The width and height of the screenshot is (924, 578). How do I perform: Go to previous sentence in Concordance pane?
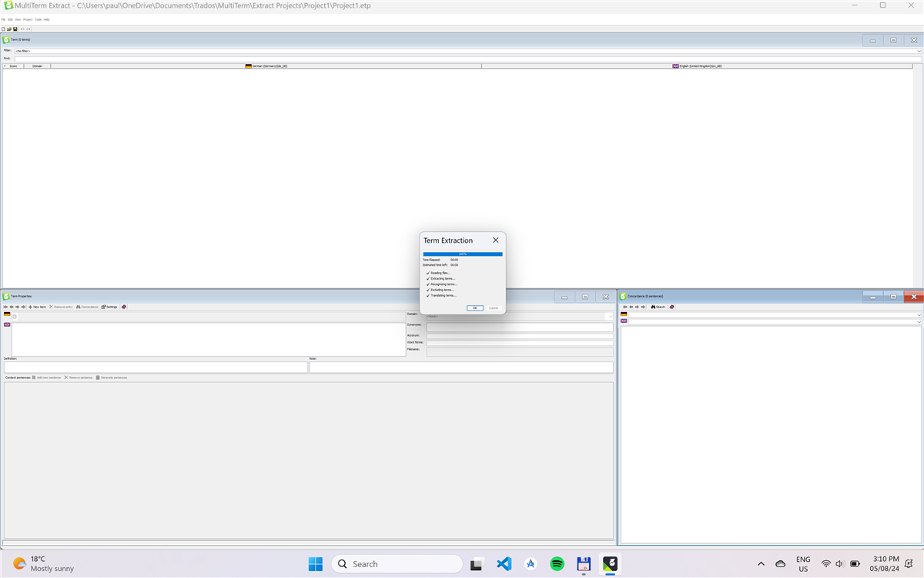(631, 307)
